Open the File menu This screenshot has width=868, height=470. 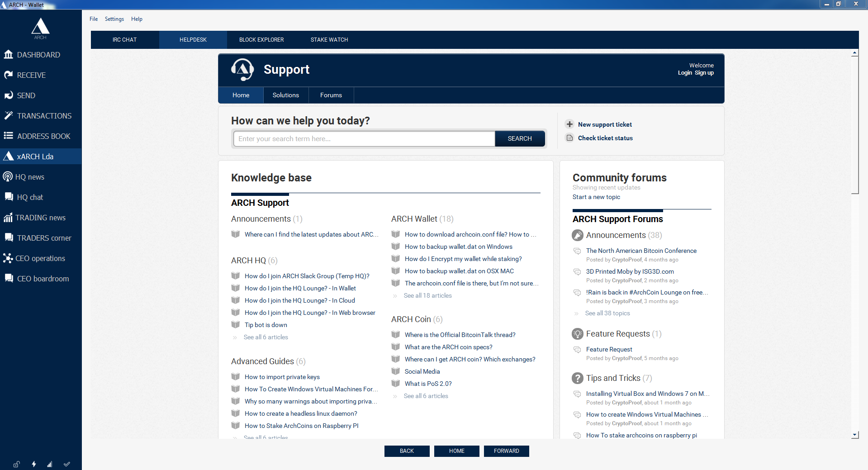click(94, 19)
